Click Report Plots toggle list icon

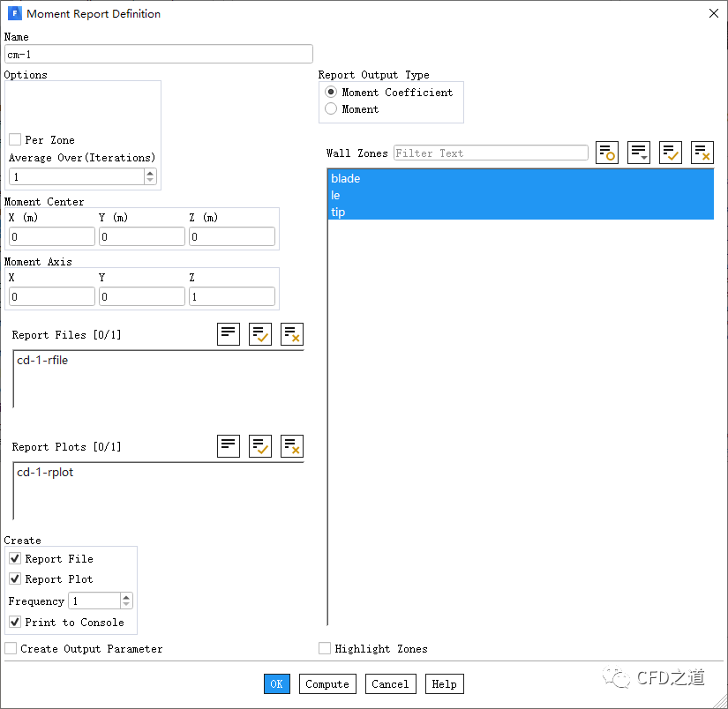[x=229, y=446]
